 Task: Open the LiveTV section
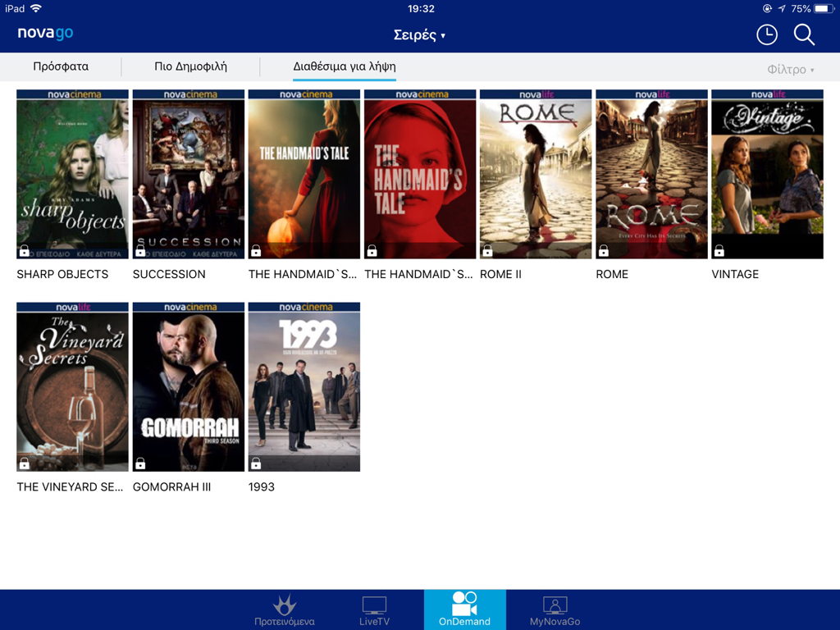[374, 610]
